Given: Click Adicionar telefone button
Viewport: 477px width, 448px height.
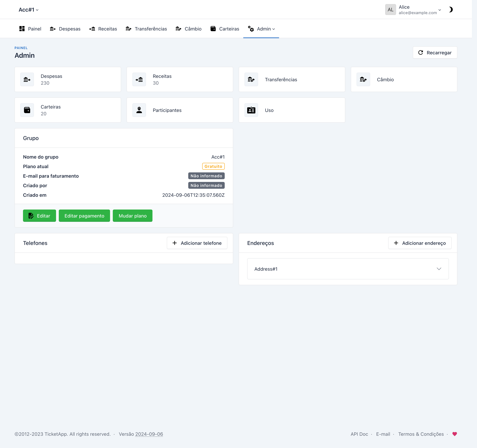Looking at the screenshot, I should 197,243.
